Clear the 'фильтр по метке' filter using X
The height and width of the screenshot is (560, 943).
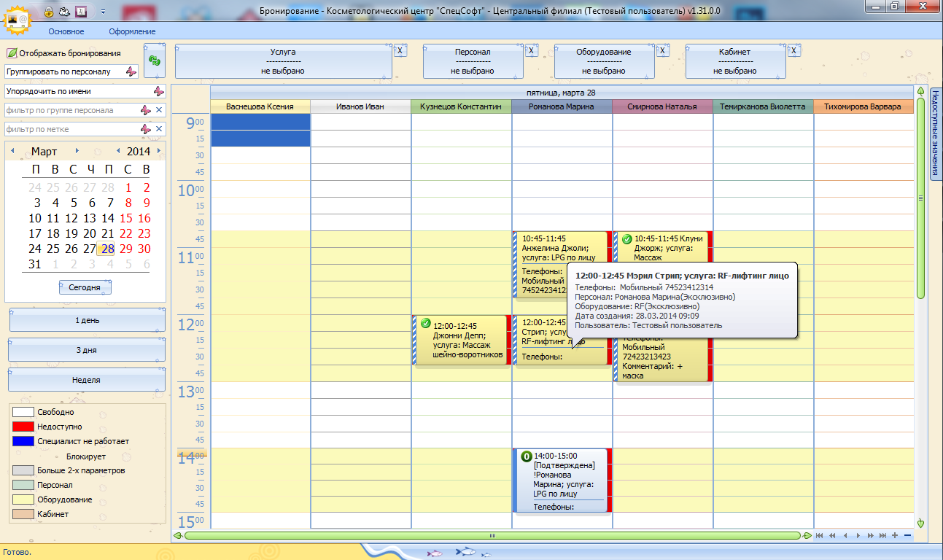point(159,129)
